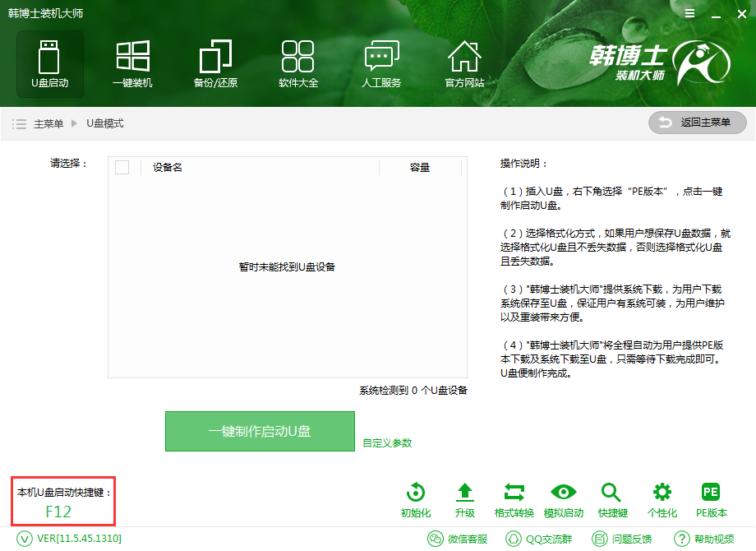Open the title bar hamburger menu
Viewport: 756px width, 551px height.
click(689, 14)
